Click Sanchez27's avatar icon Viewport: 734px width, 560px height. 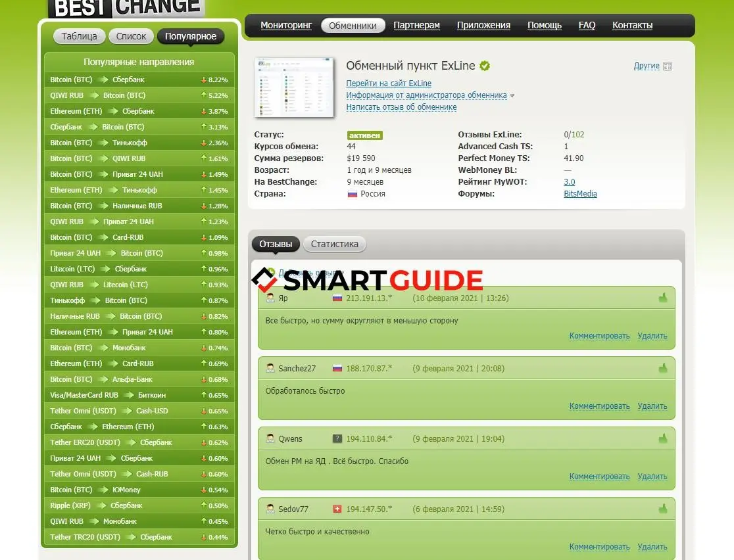pos(270,368)
